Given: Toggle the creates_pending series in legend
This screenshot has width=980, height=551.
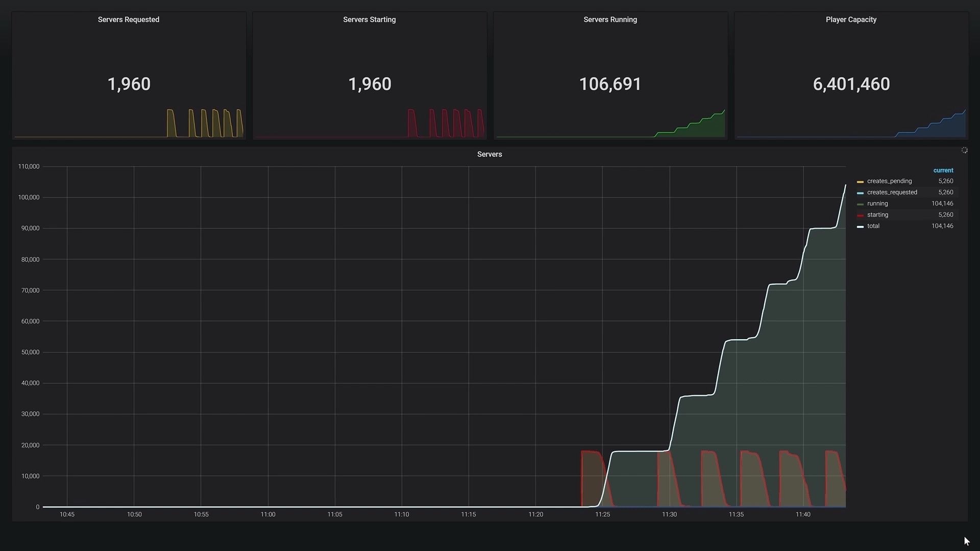Looking at the screenshot, I should (x=889, y=181).
